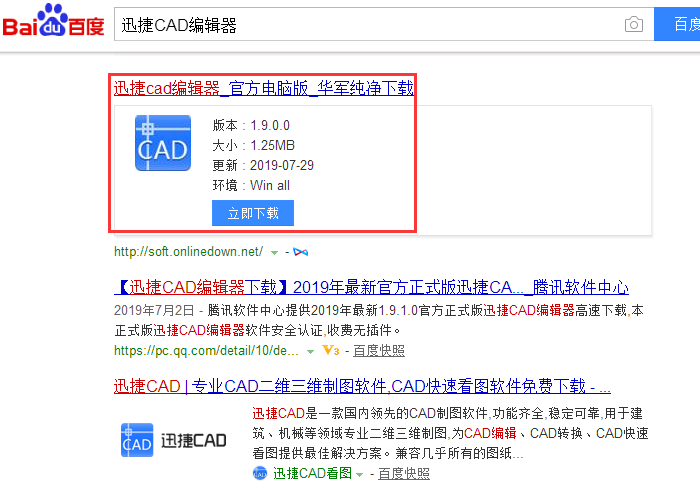
Task: Click the 立即下载 download button
Action: 253,213
